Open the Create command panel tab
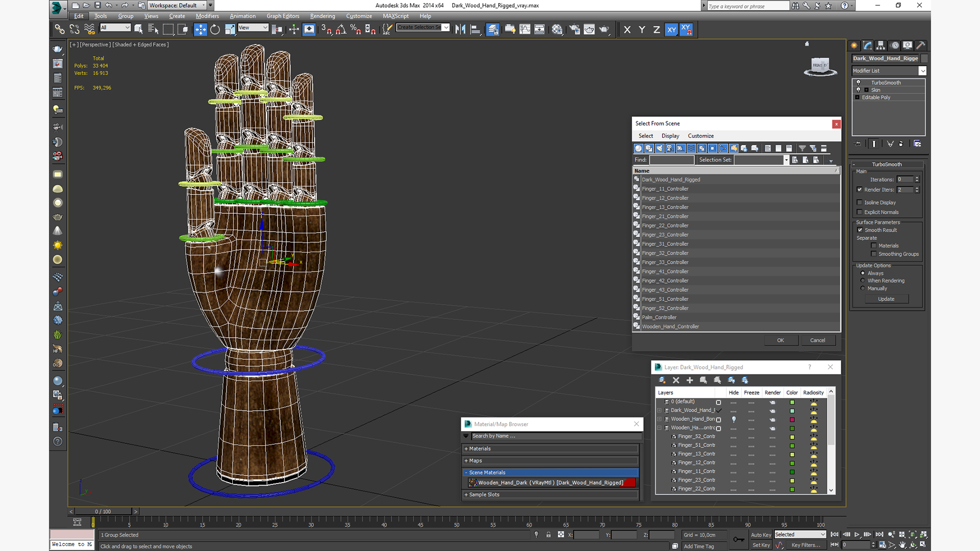 coord(854,45)
